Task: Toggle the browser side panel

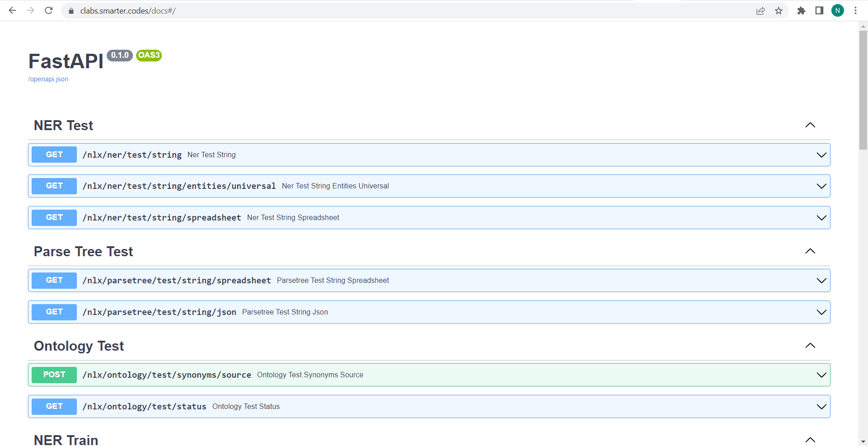Action: pyautogui.click(x=819, y=10)
